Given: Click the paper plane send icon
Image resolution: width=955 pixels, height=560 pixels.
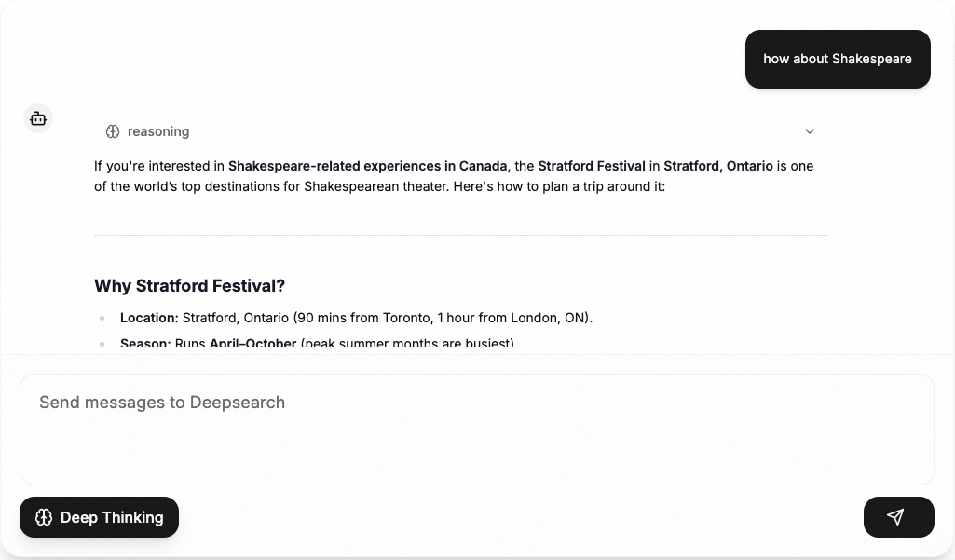Looking at the screenshot, I should [x=896, y=517].
